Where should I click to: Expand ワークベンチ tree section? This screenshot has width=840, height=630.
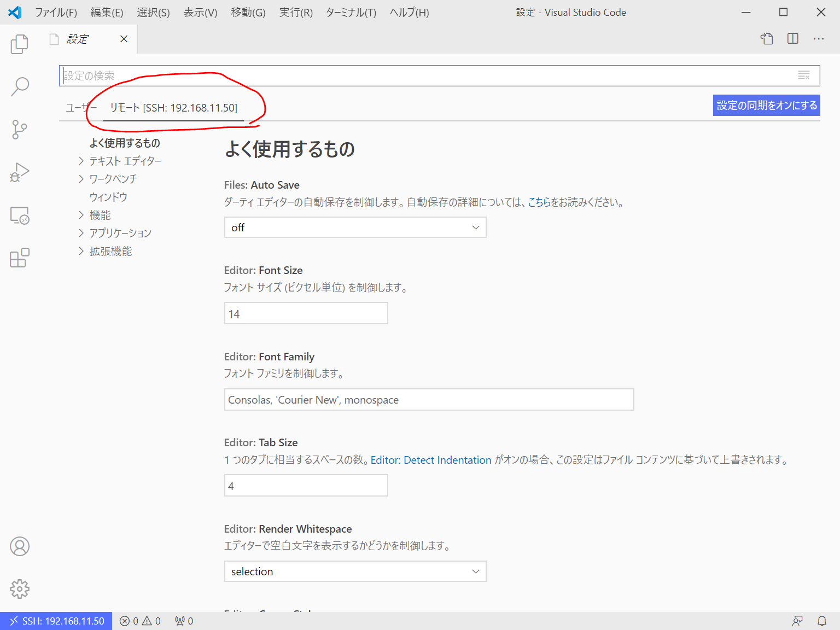(x=81, y=179)
